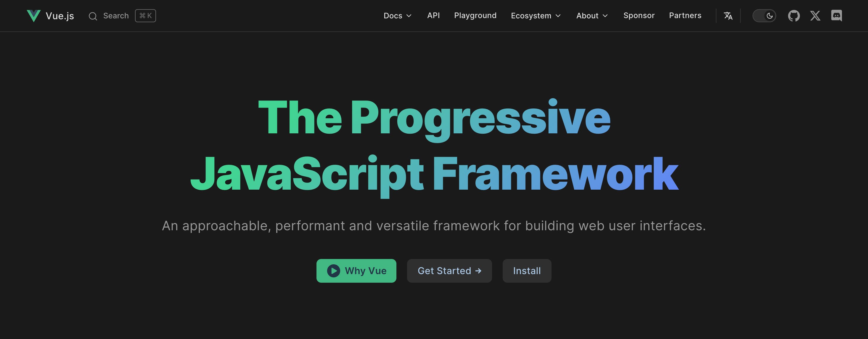868x339 pixels.
Task: Open search via magnifier icon
Action: click(x=92, y=15)
